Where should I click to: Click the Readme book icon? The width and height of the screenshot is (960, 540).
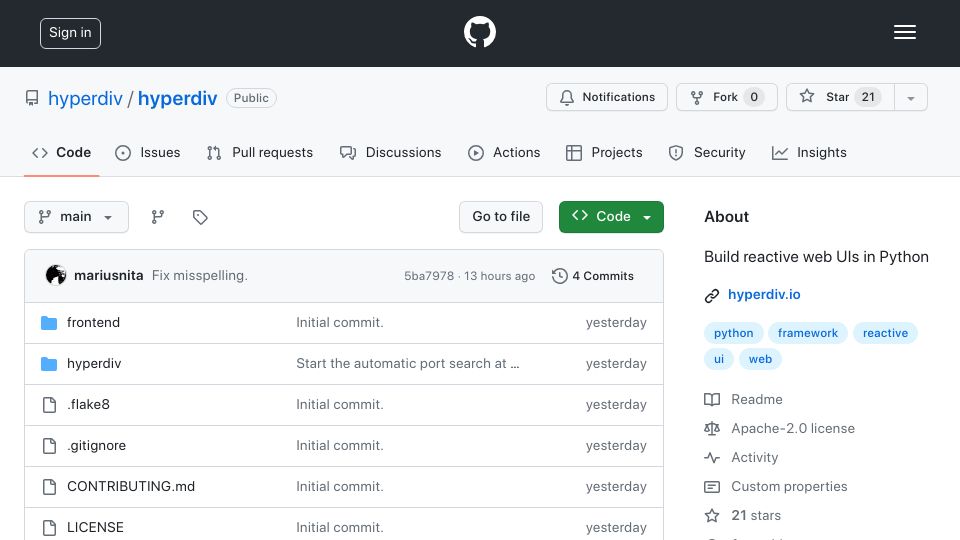point(712,400)
